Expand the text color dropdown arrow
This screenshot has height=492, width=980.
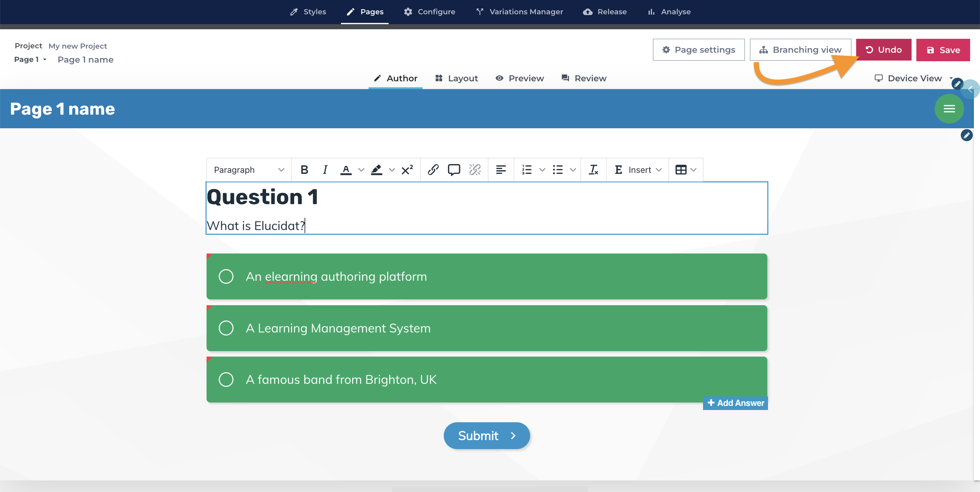pyautogui.click(x=361, y=170)
